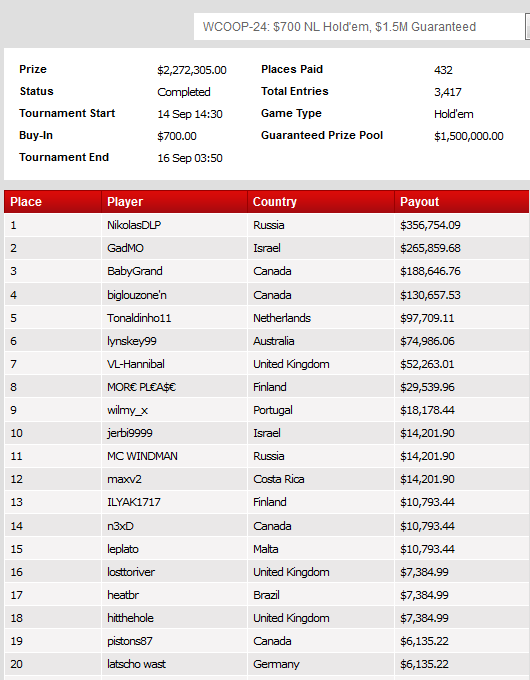This screenshot has width=530, height=680.
Task: Select player biglouzone'n
Action: 137,295
